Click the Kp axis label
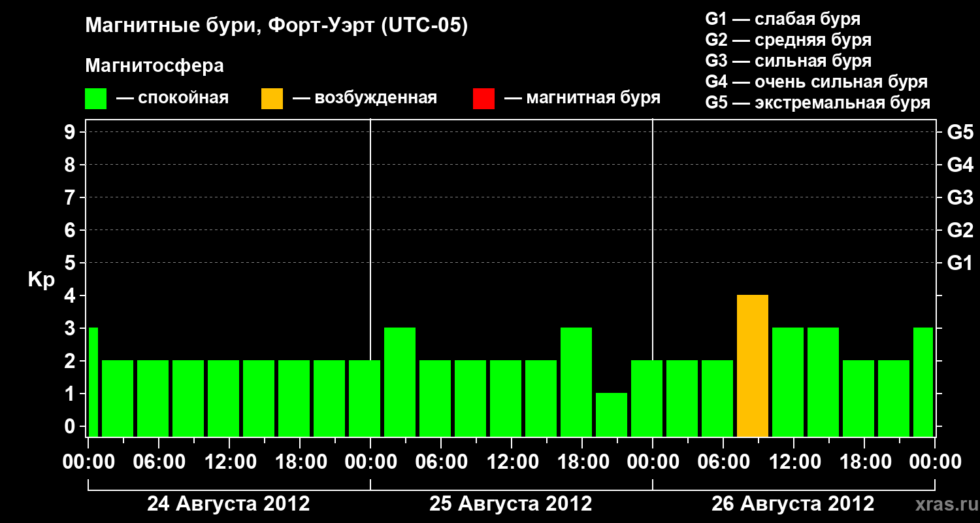This screenshot has height=523, width=980. (41, 281)
